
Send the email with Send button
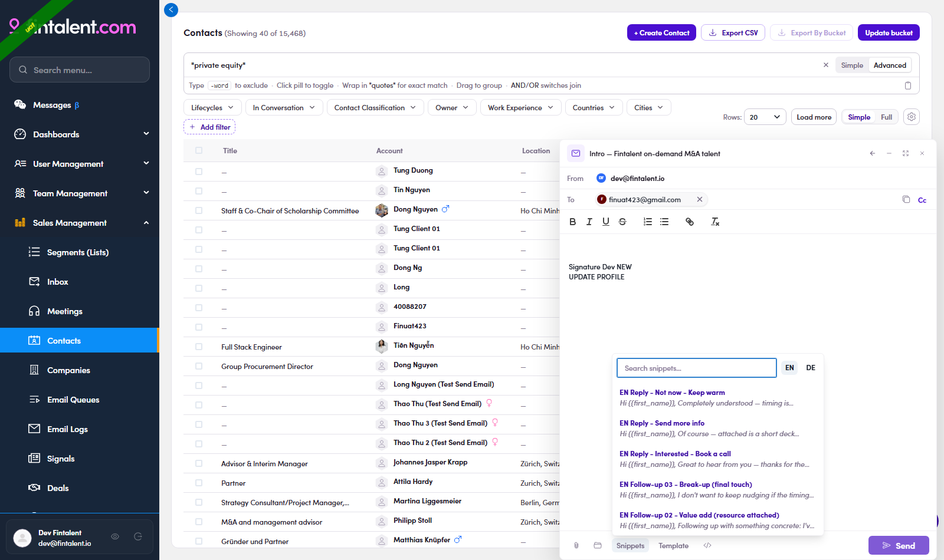click(899, 545)
